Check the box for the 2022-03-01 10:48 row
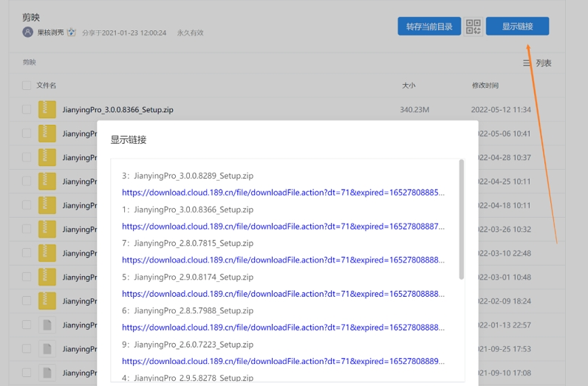 pos(27,277)
